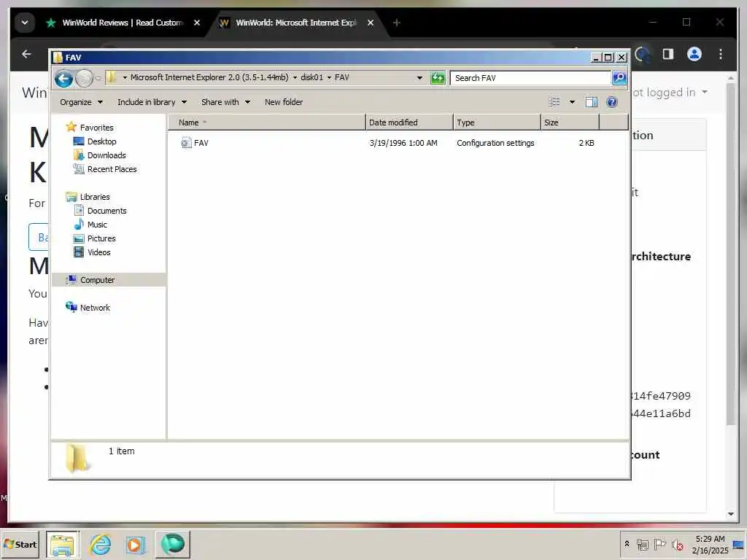The width and height of the screenshot is (747, 560).
Task: Click the search magnifier icon in Explorer
Action: 619,77
